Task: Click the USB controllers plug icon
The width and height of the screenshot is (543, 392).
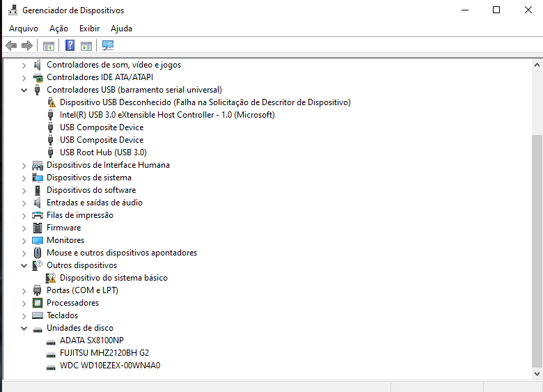Action: coord(37,90)
